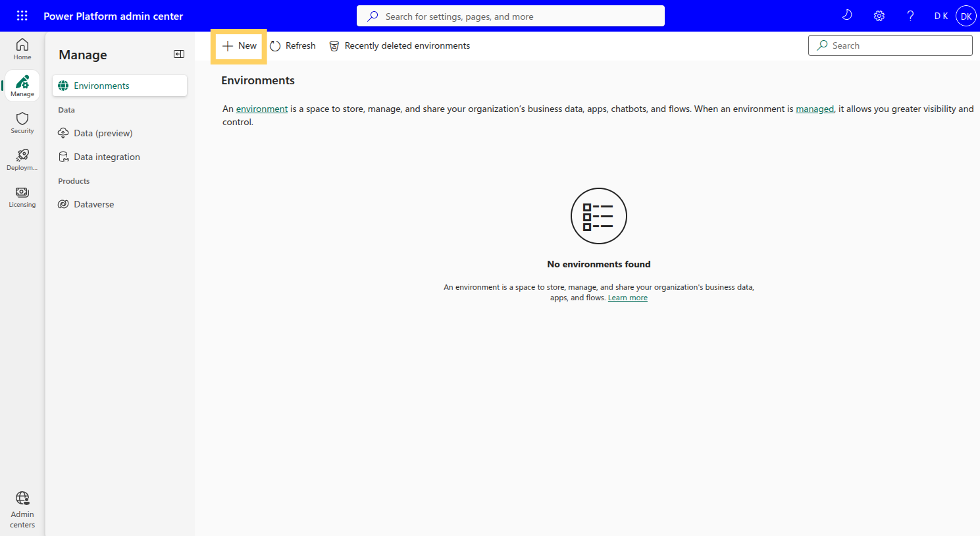Open Dataverse under Products
Image resolution: width=980 pixels, height=536 pixels.
pos(120,204)
